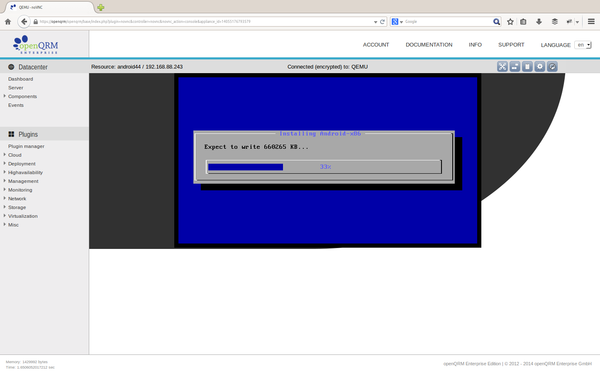
Task: Click the noVNC disconnect icon
Action: (x=552, y=67)
